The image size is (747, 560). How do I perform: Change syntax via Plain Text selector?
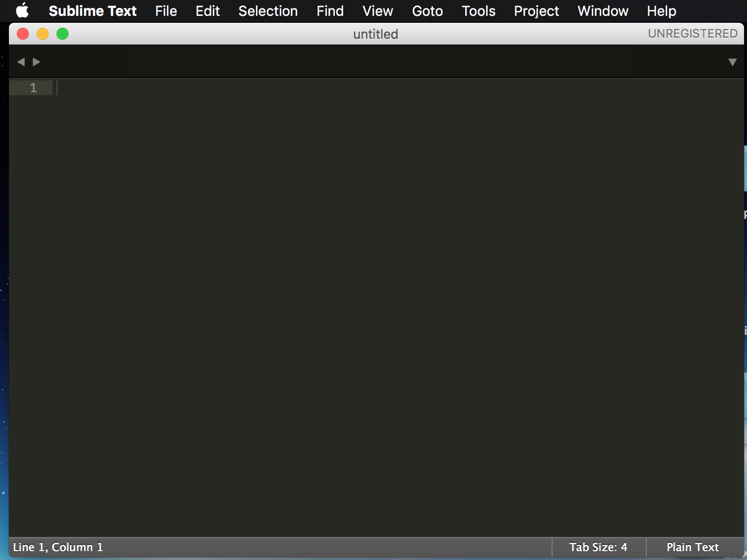click(x=692, y=547)
